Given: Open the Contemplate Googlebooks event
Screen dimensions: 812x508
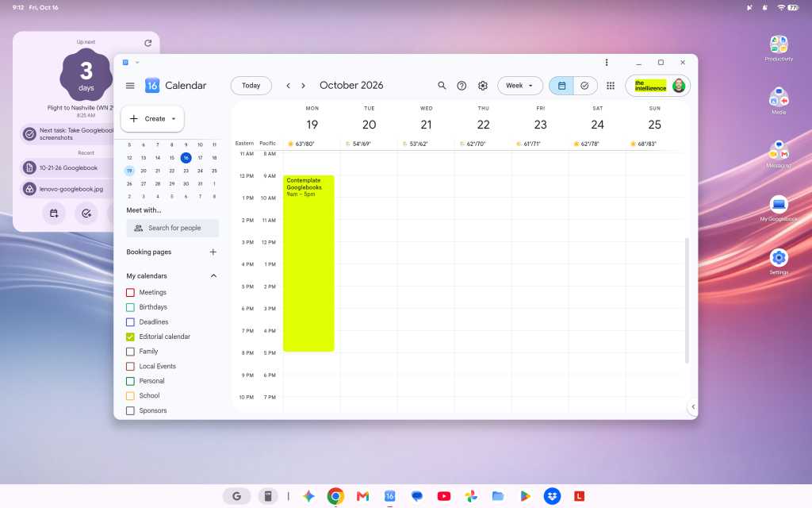Looking at the screenshot, I should 308,264.
